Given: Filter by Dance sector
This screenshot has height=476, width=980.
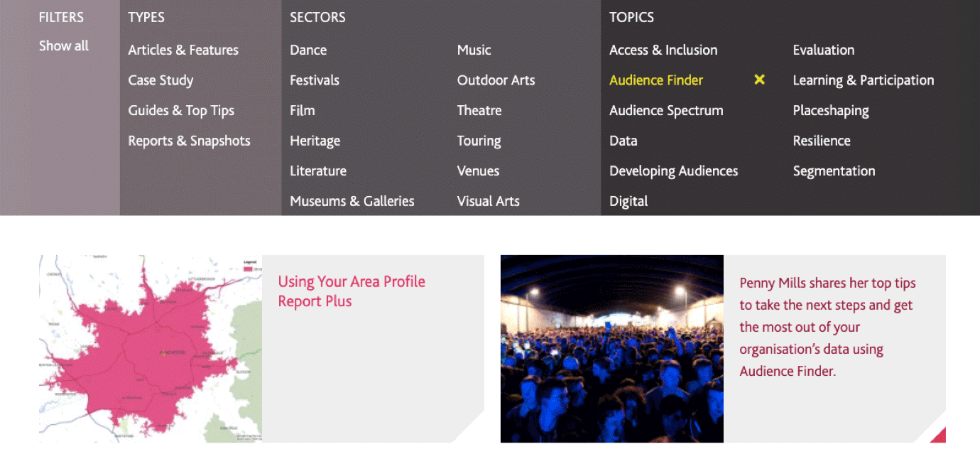Looking at the screenshot, I should (308, 50).
